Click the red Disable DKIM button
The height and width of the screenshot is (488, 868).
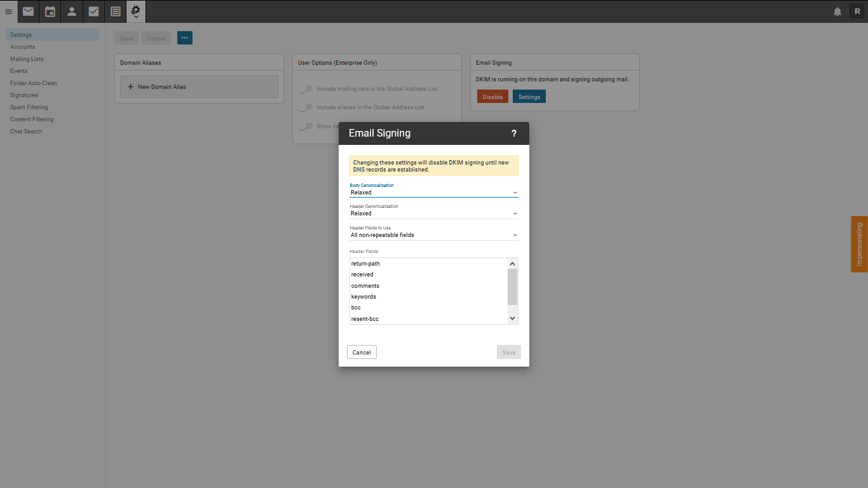(x=492, y=97)
